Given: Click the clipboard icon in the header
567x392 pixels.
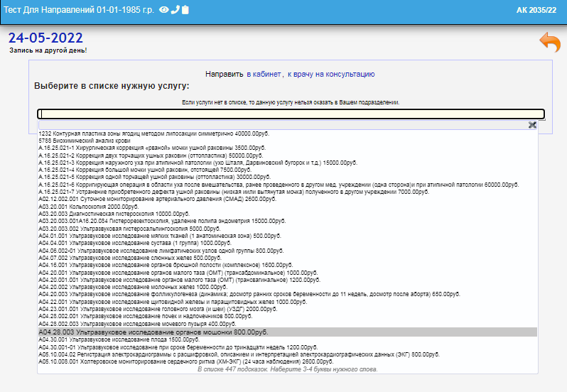Looking at the screenshot, I should 185,10.
